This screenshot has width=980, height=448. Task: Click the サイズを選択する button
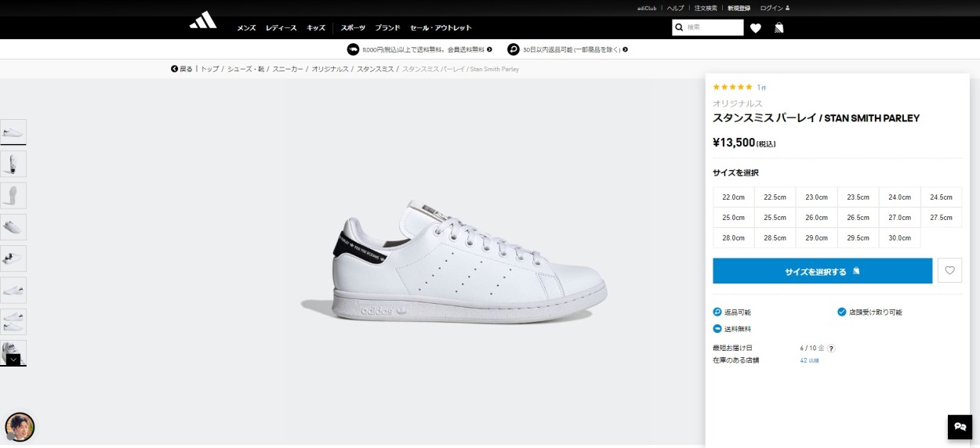822,271
